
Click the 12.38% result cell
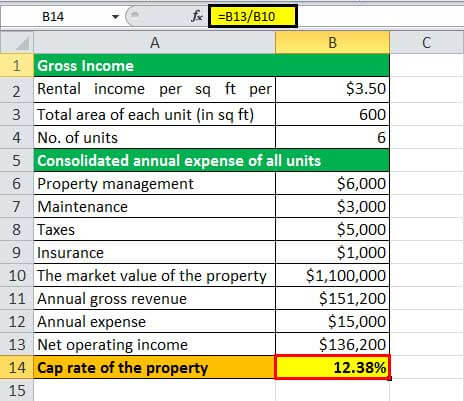pyautogui.click(x=332, y=367)
